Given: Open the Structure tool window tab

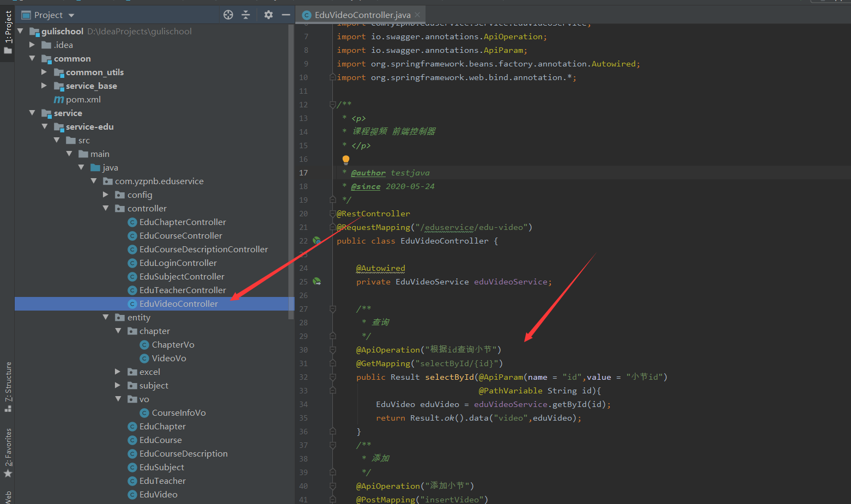Looking at the screenshot, I should pos(8,386).
